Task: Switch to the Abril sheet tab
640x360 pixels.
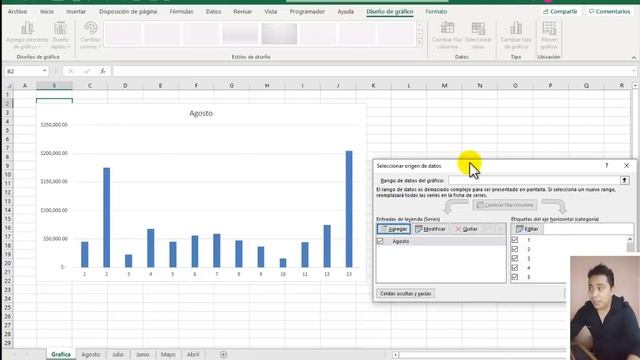Action: 193,354
